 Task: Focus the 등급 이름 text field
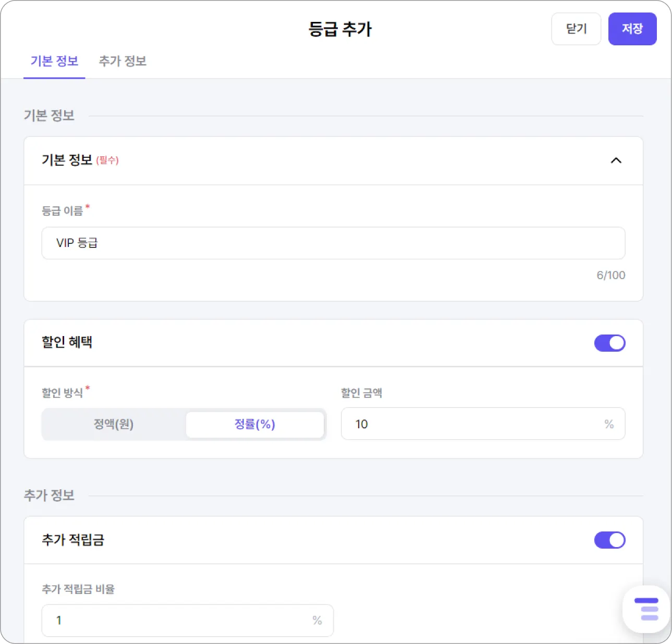333,243
